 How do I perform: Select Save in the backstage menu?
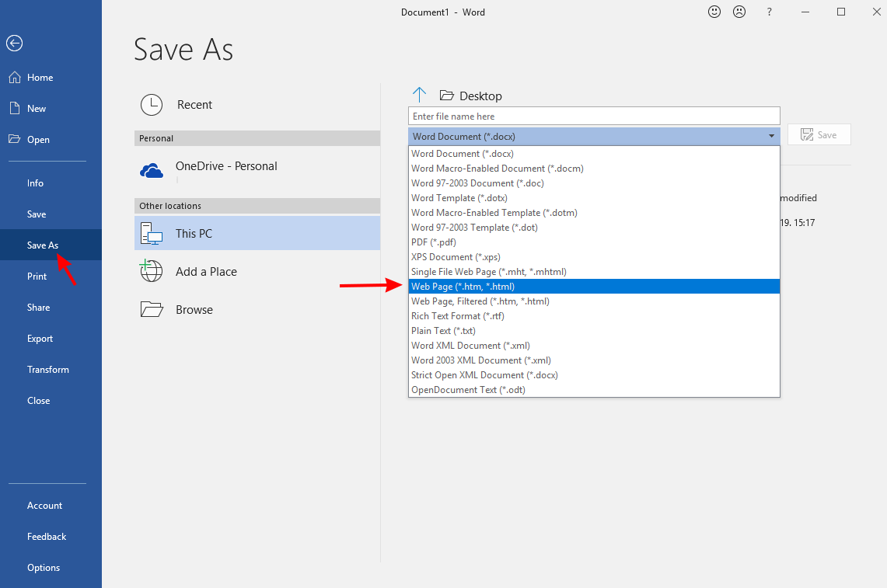[51, 214]
